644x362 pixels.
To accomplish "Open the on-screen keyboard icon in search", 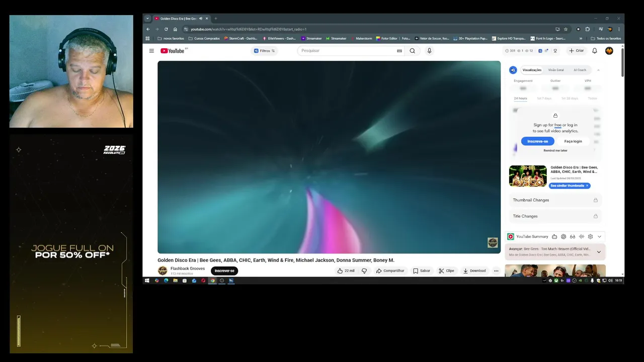I will [x=399, y=51].
